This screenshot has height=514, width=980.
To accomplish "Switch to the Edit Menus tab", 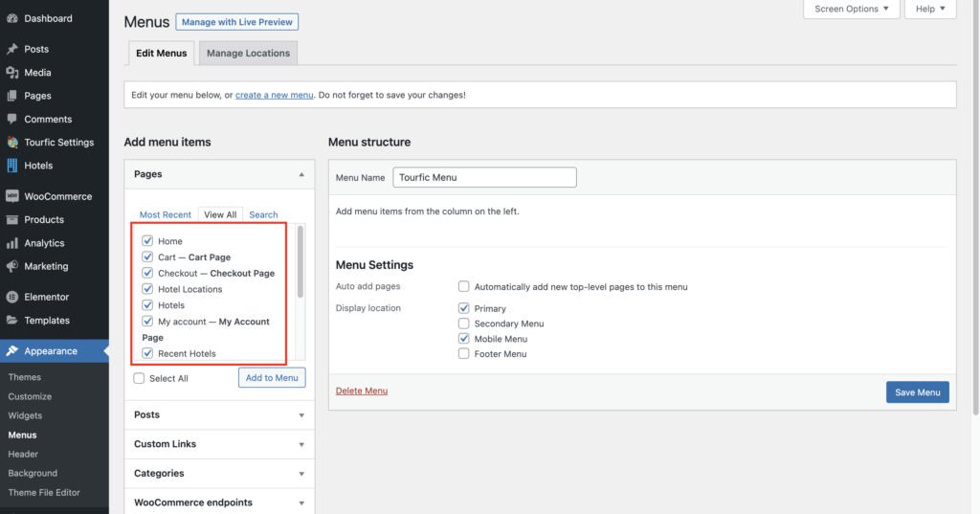I will click(x=161, y=54).
